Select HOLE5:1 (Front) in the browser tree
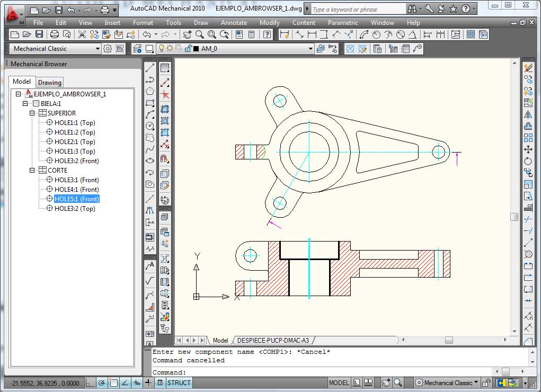541x392 pixels. pos(77,199)
